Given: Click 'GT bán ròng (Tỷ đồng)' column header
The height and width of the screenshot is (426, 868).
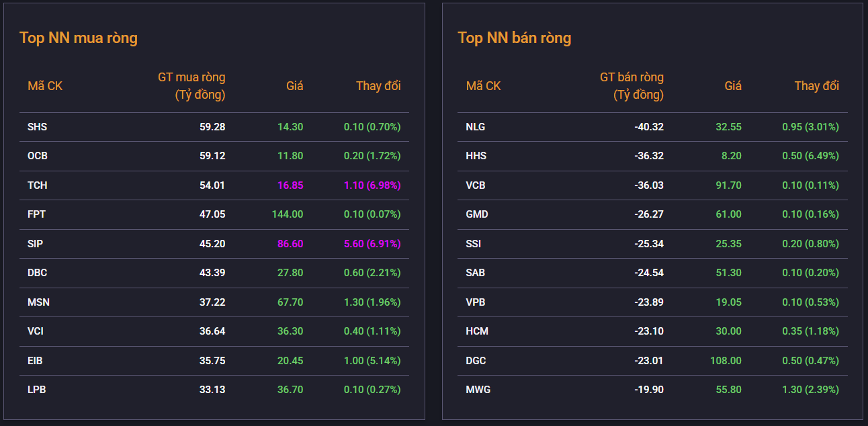Looking at the screenshot, I should tap(632, 86).
